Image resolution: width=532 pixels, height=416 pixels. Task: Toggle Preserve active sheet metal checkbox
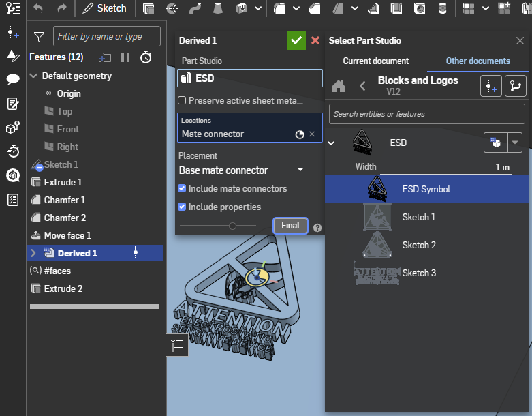(182, 100)
